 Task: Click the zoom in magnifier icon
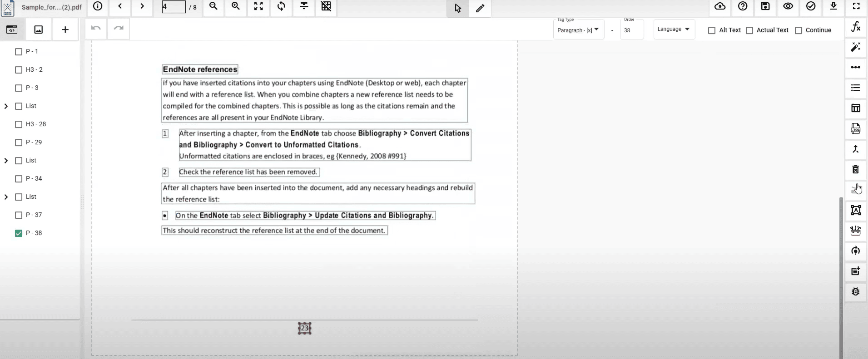click(236, 6)
